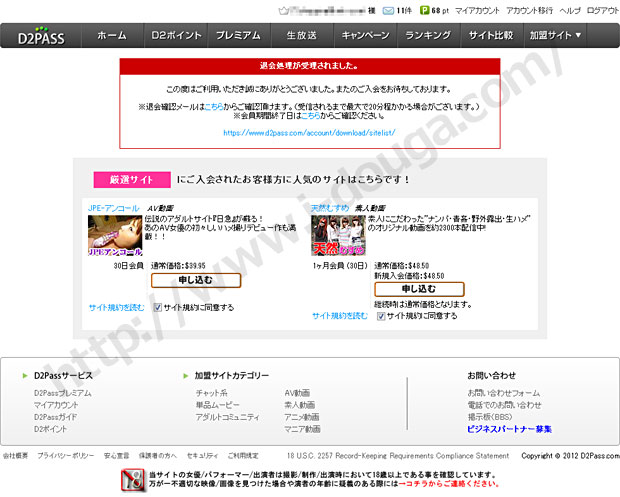
Task: Click the green points P icon
Action: (x=425, y=10)
